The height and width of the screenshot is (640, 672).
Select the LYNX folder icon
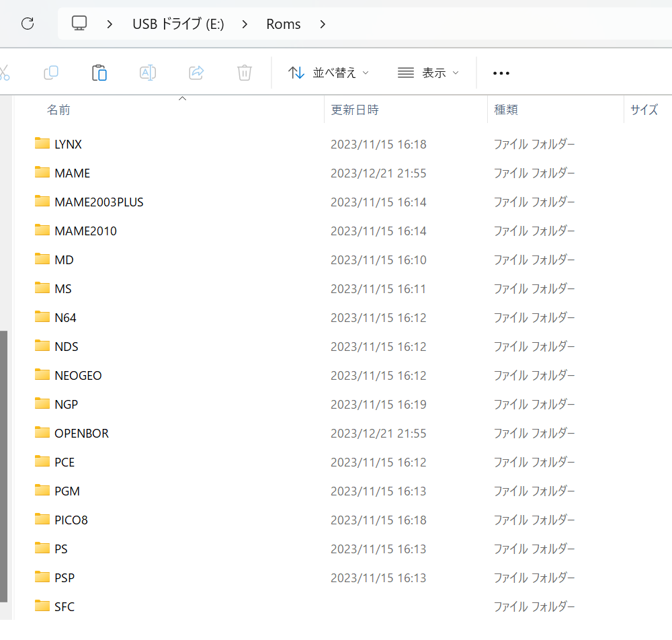pyautogui.click(x=42, y=143)
